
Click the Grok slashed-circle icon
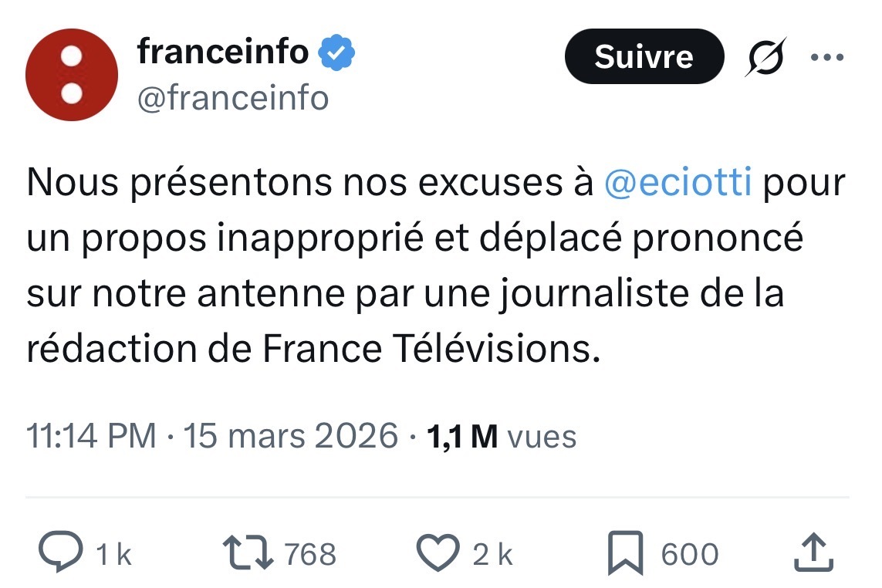click(765, 57)
